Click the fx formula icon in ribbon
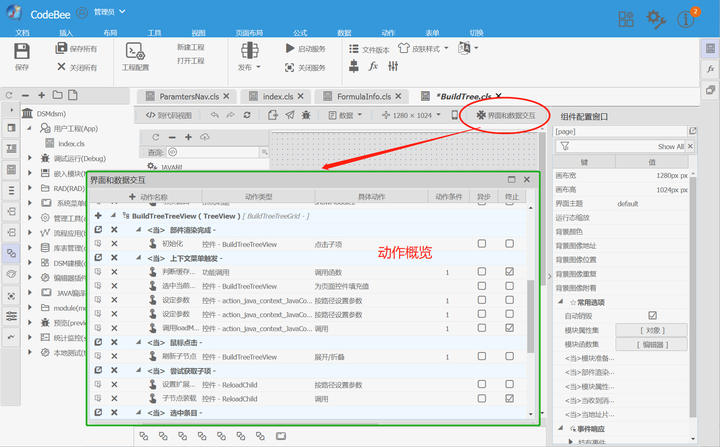This screenshot has width=720, height=447. click(x=373, y=66)
